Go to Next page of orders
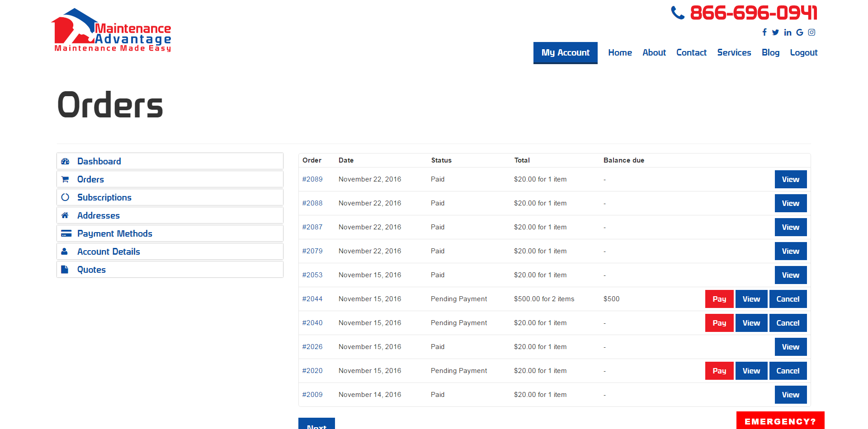 coord(316,424)
